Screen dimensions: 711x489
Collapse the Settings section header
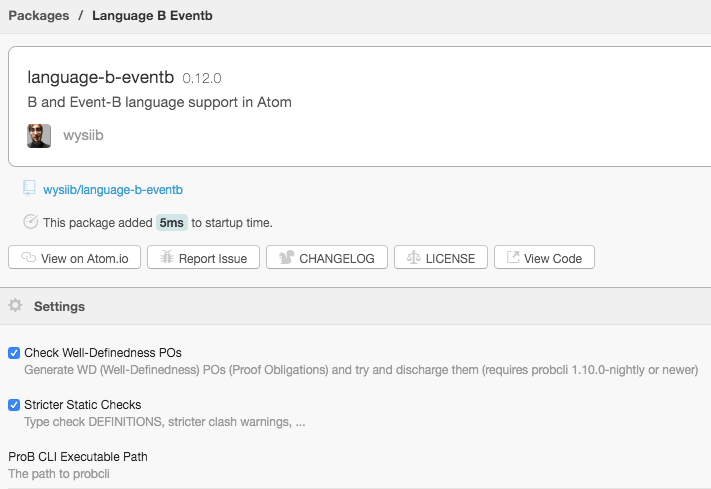pos(59,306)
